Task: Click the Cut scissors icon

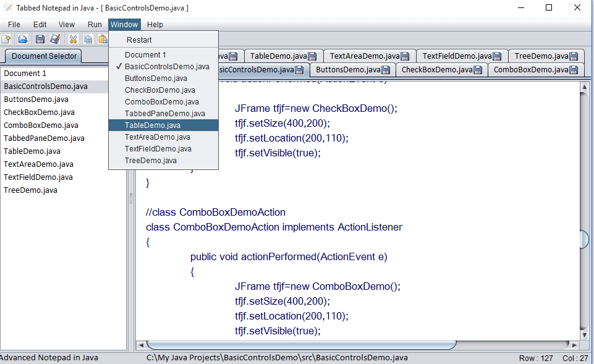Action: coord(73,40)
